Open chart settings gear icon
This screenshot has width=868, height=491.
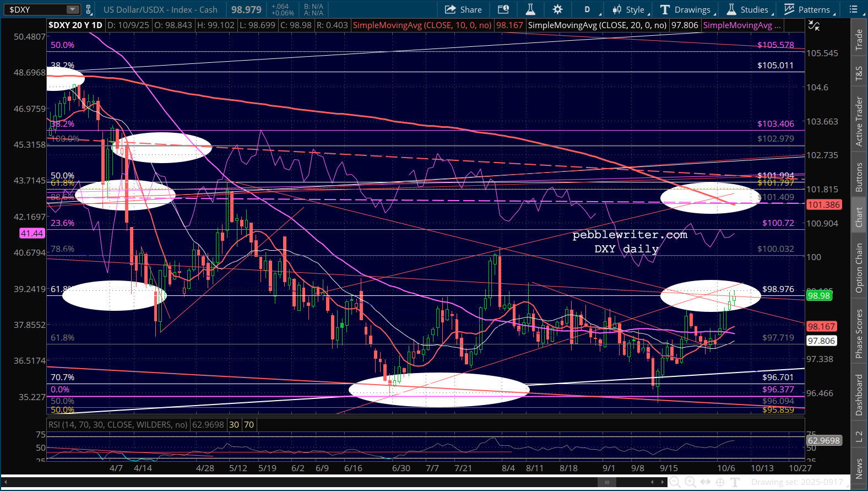tap(557, 9)
